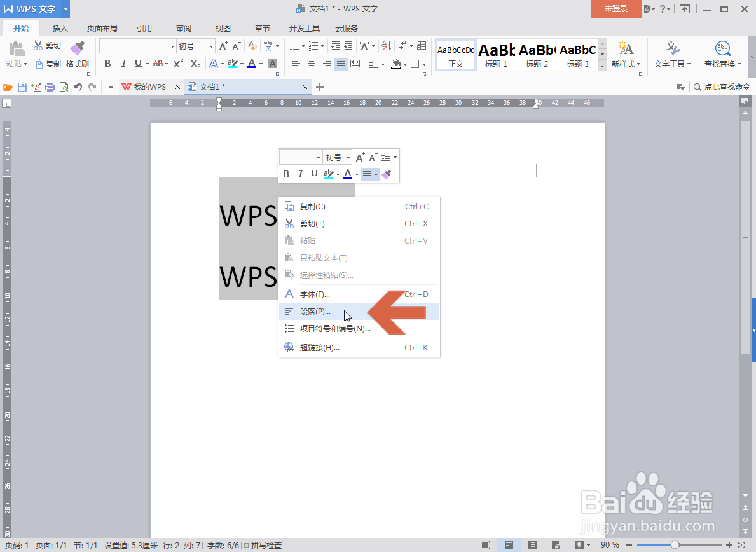Image resolution: width=756 pixels, height=552 pixels.
Task: Toggle Italic in ribbon
Action: [123, 64]
